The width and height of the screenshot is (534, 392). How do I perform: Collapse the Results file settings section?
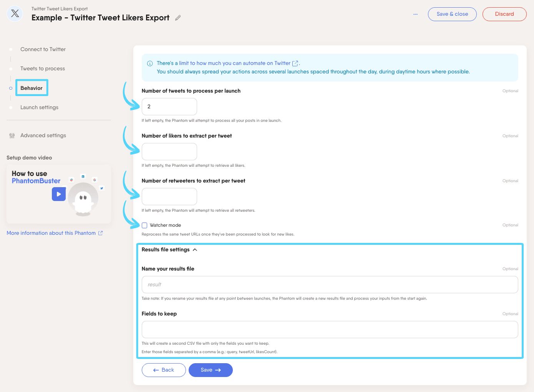(x=169, y=250)
